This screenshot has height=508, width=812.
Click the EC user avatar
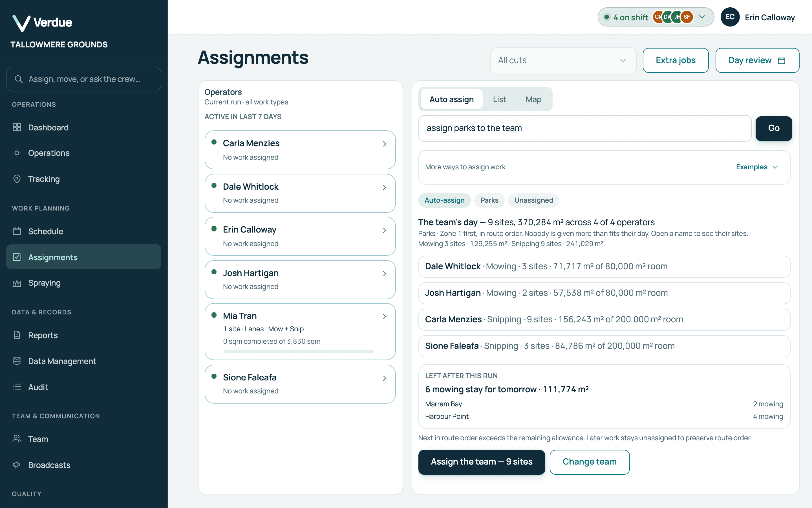tap(730, 17)
